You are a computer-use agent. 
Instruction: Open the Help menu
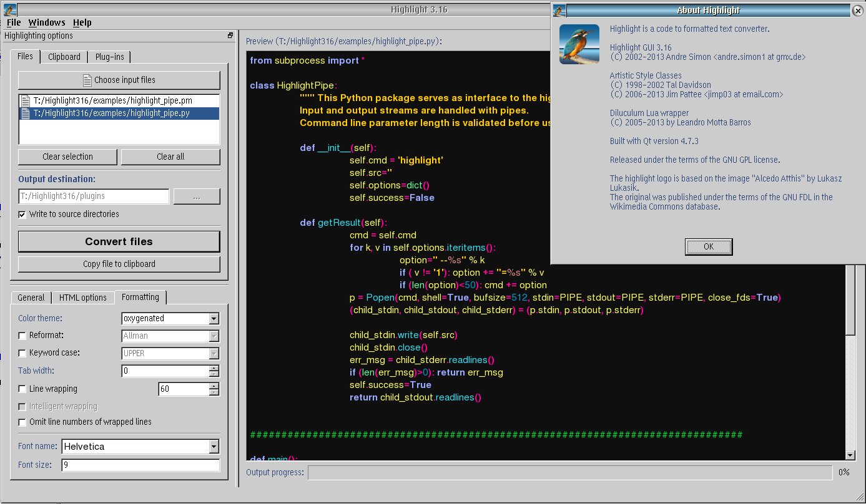click(x=82, y=22)
